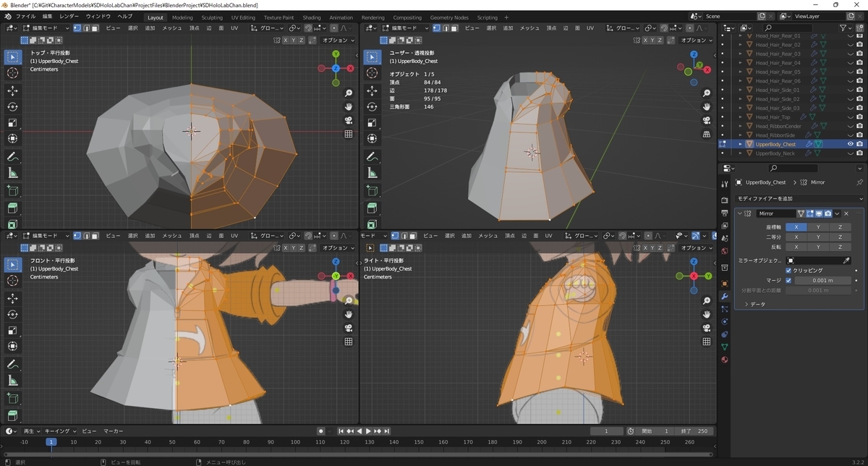Click frame 100 on the timeline ruler
Screen dimensions: 868x466
295,441
